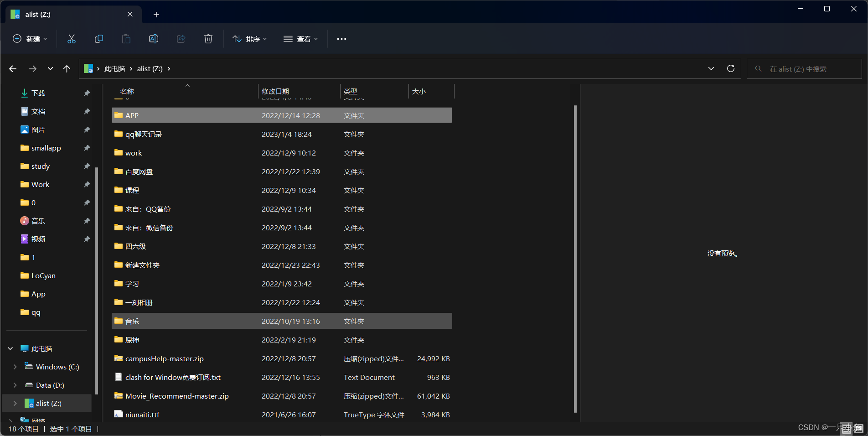The height and width of the screenshot is (436, 868).
Task: Click the Copy icon in toolbar
Action: [99, 39]
